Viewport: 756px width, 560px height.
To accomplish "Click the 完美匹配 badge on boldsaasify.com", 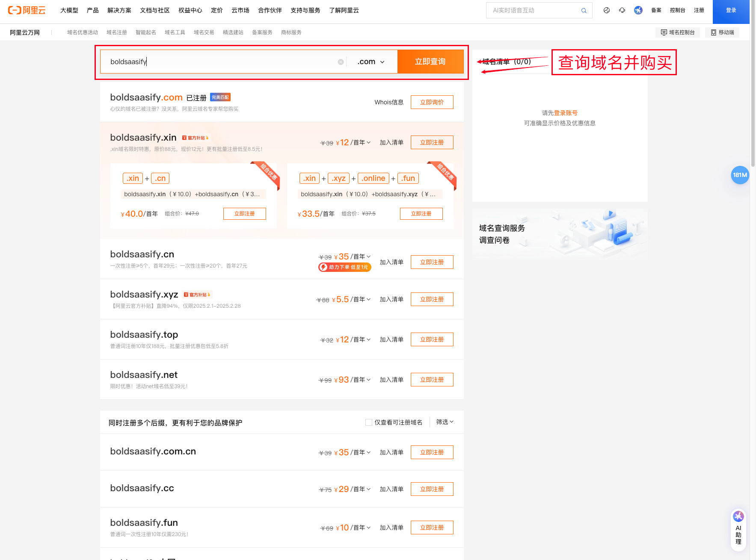I will tap(220, 97).
